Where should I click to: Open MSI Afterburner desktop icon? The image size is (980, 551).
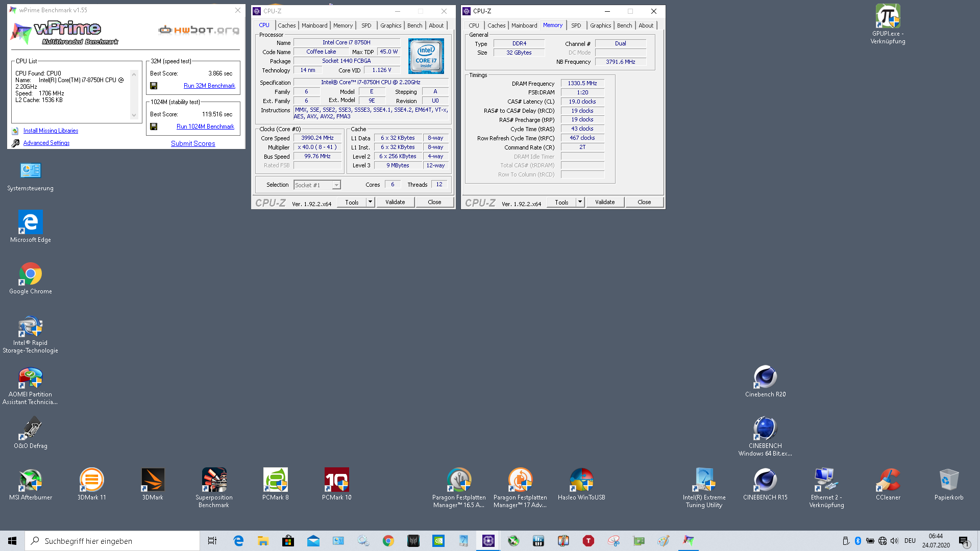coord(31,485)
